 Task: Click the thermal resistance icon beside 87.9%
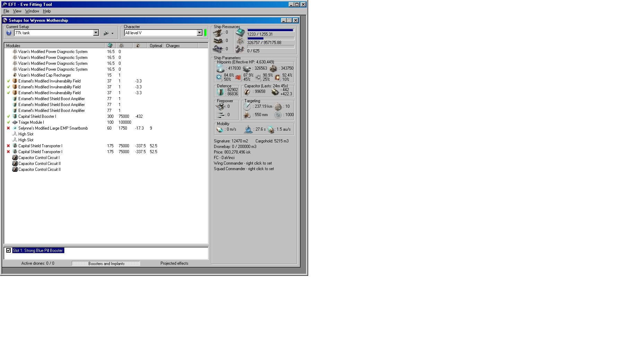pyautogui.click(x=238, y=77)
